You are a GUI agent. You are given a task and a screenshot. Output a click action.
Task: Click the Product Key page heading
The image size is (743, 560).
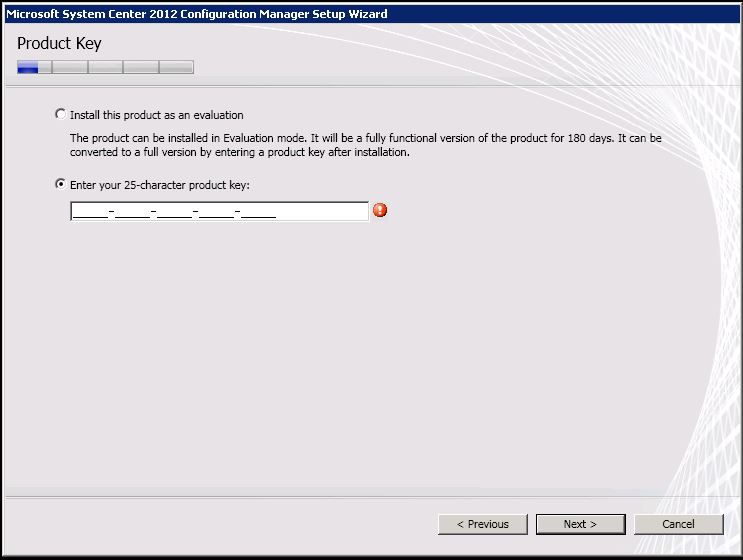click(59, 43)
